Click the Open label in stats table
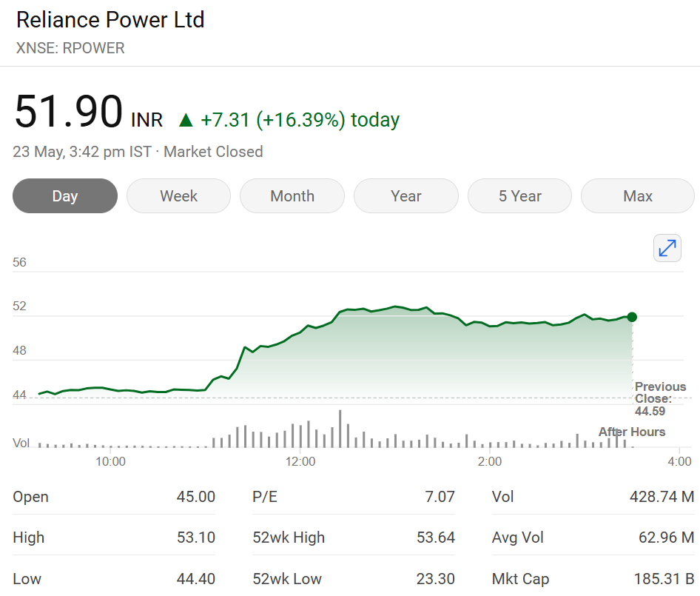The image size is (700, 596). [31, 496]
